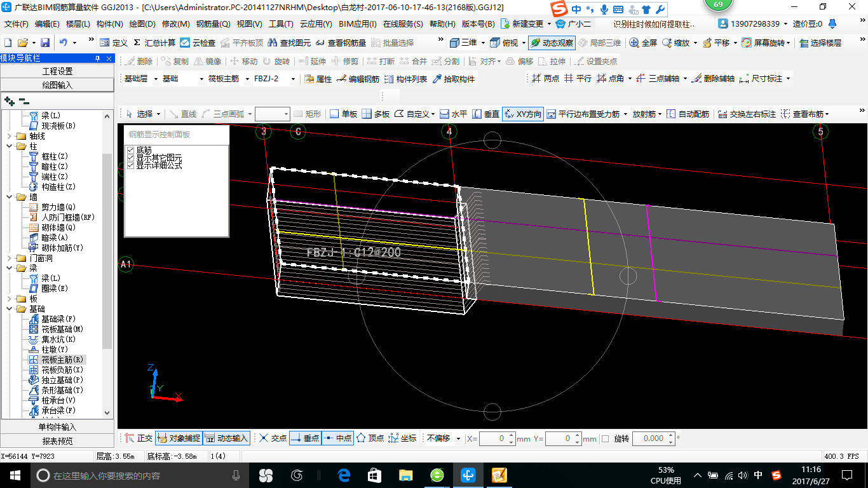This screenshot has height=488, width=868.
Task: Open 构件(N) menu
Action: pyautogui.click(x=109, y=24)
